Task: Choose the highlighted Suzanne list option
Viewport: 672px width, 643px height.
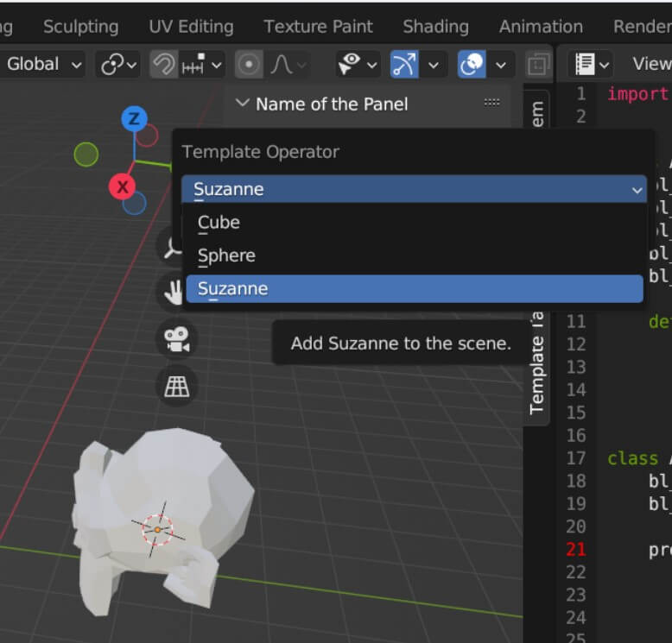Action: 414,289
